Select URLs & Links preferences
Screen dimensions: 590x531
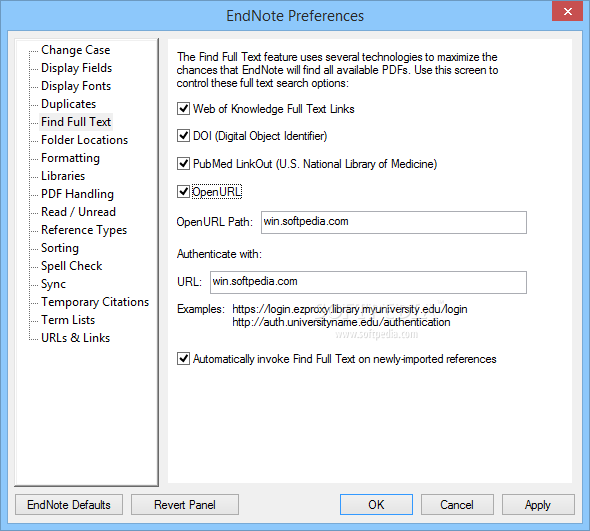click(x=75, y=338)
